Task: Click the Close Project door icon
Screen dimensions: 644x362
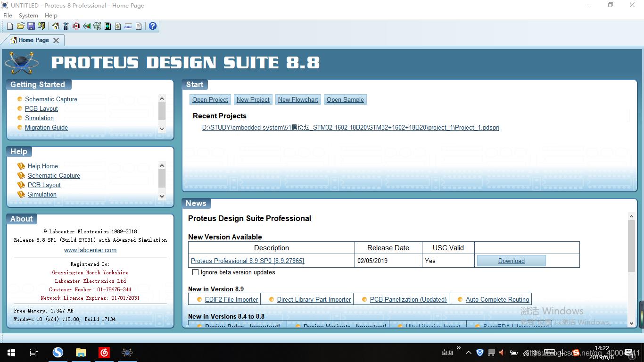Action: pyautogui.click(x=41, y=26)
